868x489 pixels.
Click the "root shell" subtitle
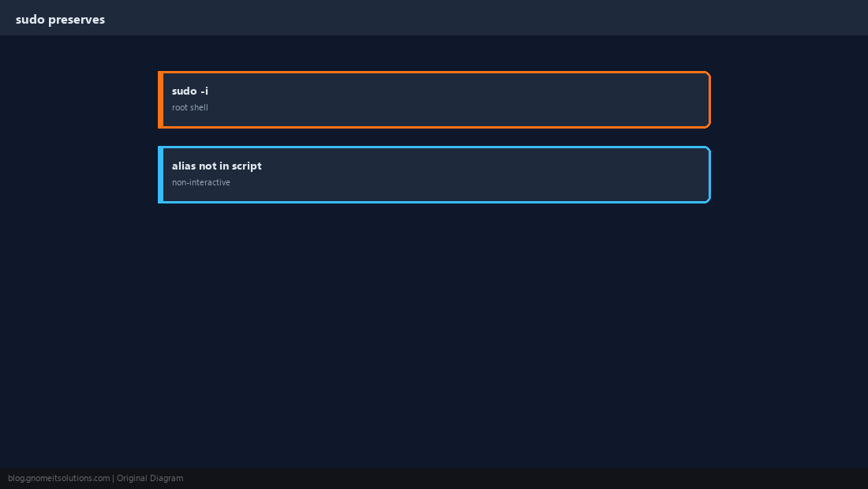click(190, 107)
